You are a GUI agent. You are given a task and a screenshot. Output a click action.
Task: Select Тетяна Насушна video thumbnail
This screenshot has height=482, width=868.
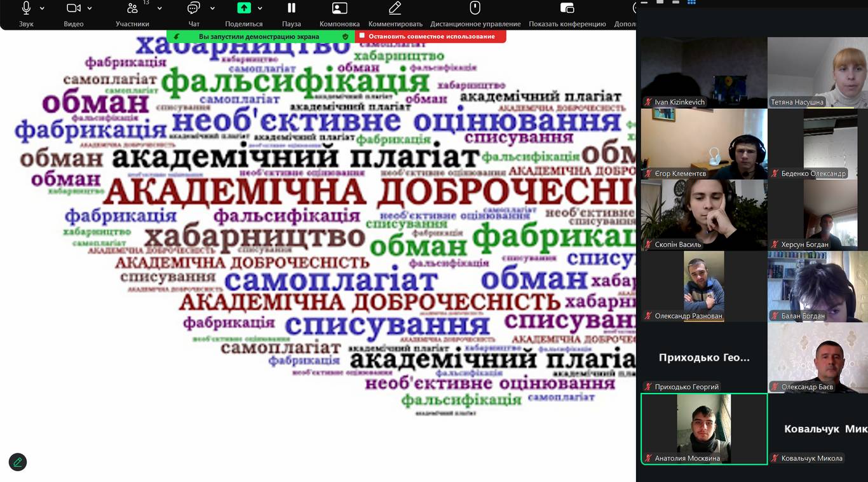click(817, 72)
